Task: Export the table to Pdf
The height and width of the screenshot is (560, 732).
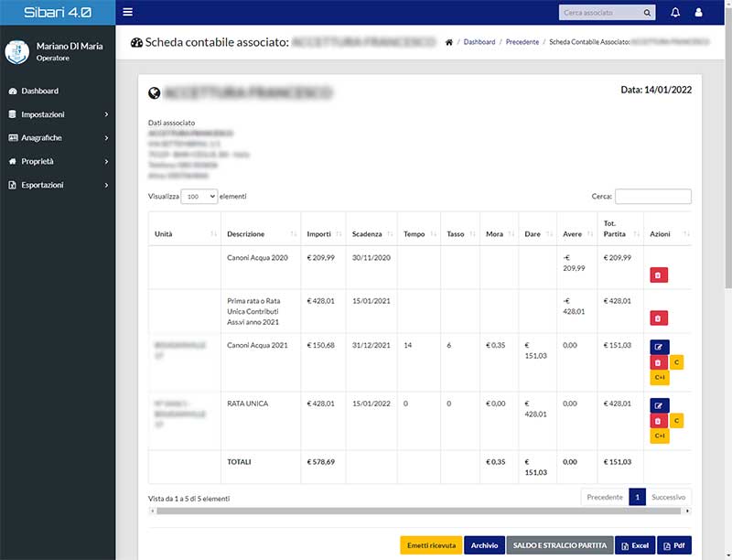Action: pyautogui.click(x=674, y=545)
